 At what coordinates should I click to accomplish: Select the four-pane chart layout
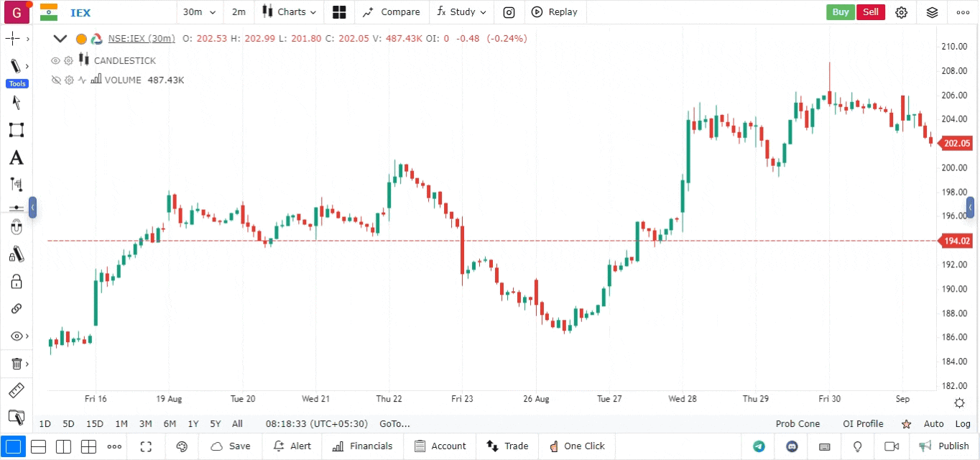click(x=88, y=446)
